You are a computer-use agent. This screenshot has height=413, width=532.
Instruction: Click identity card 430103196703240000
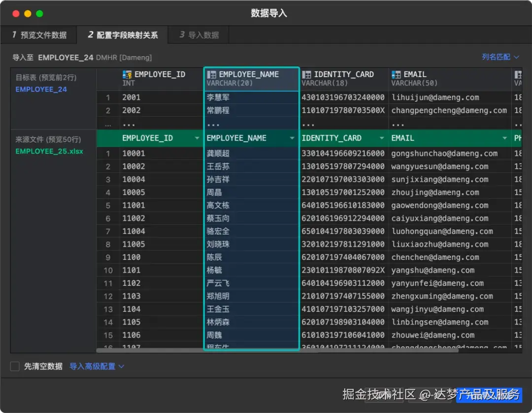343,97
